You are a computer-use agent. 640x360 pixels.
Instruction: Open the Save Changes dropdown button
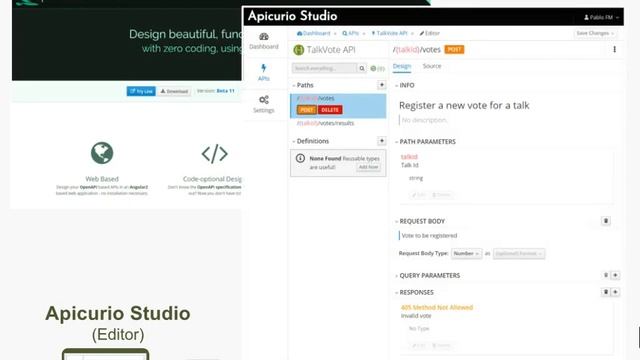pos(595,33)
